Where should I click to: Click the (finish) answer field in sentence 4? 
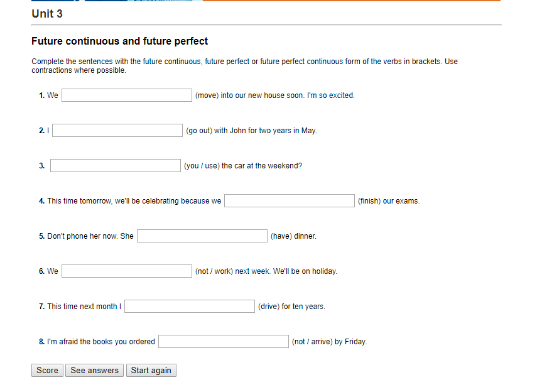click(289, 200)
